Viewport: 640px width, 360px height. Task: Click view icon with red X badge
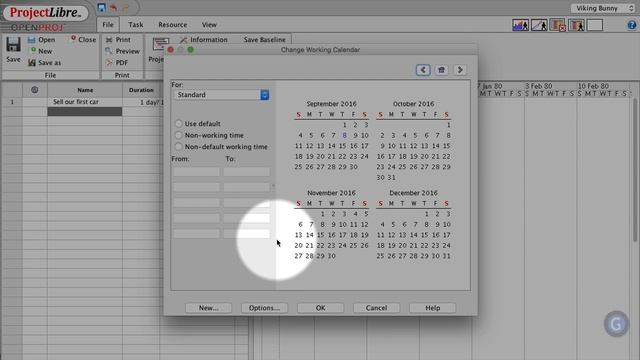[558, 25]
